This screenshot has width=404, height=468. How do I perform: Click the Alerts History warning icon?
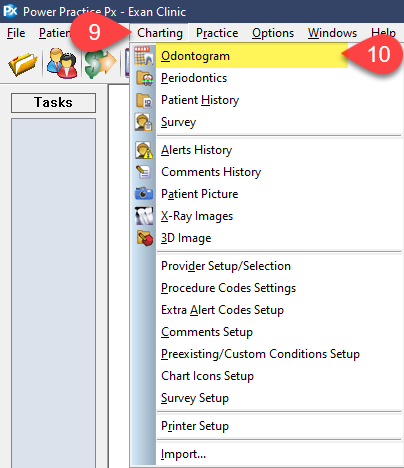pos(144,150)
